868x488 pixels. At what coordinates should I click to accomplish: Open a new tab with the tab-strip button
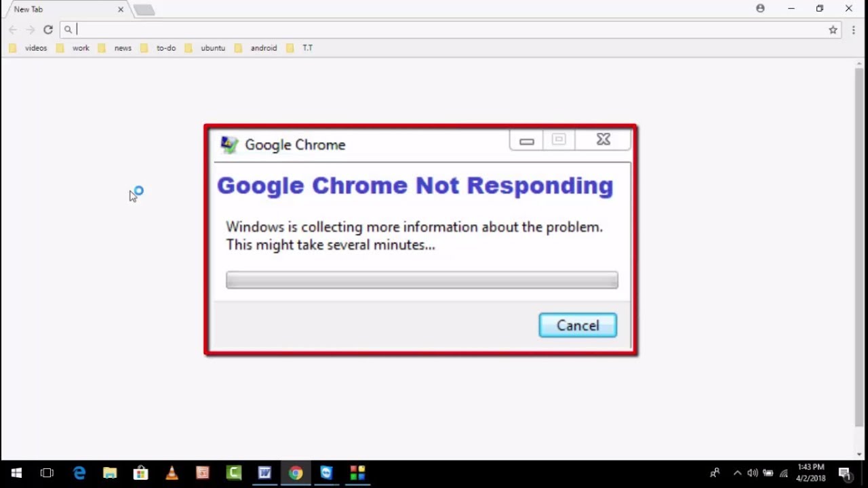click(144, 9)
